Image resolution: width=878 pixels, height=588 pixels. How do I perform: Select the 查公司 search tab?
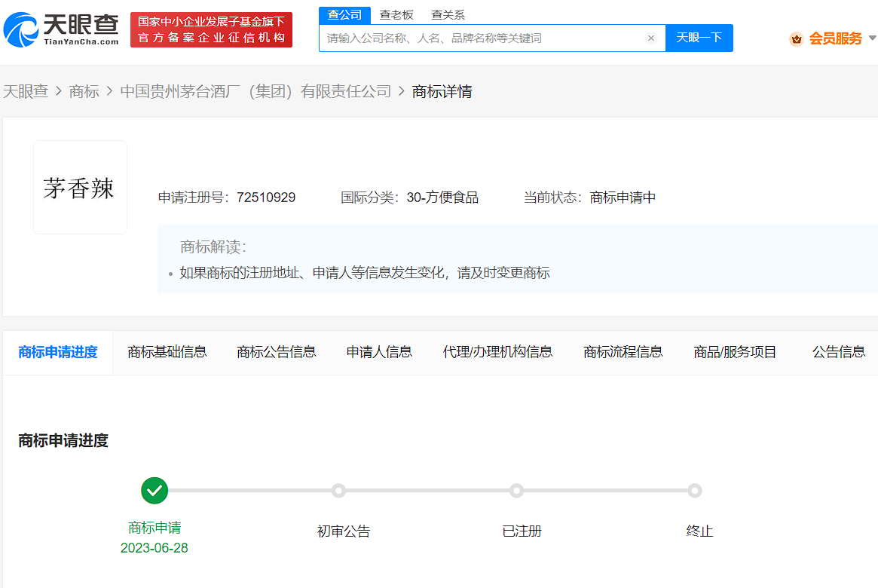344,15
